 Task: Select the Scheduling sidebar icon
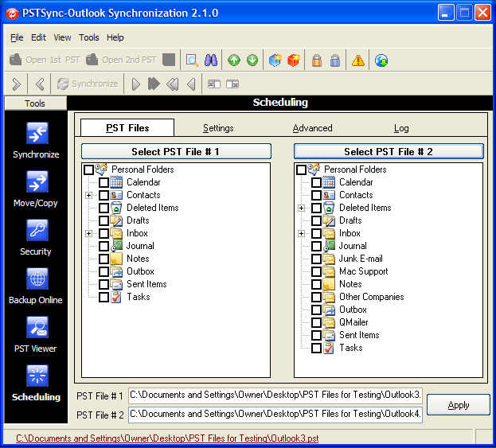pos(37,376)
